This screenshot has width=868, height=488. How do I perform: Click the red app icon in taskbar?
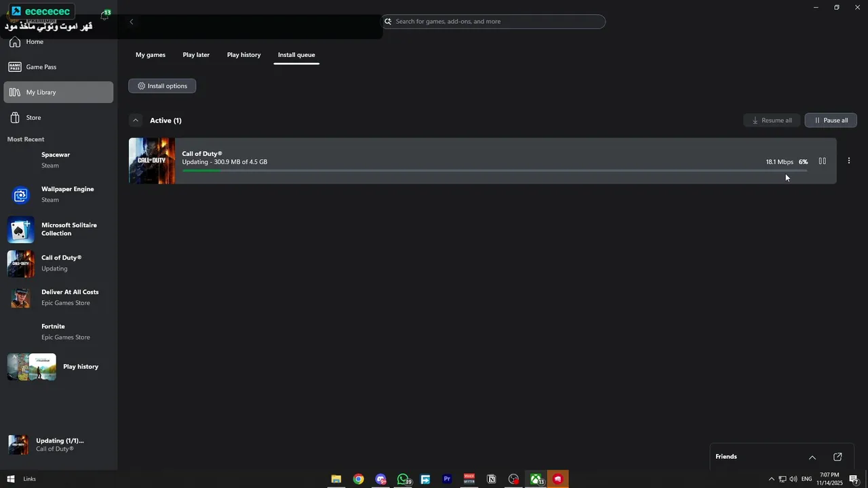(x=558, y=479)
